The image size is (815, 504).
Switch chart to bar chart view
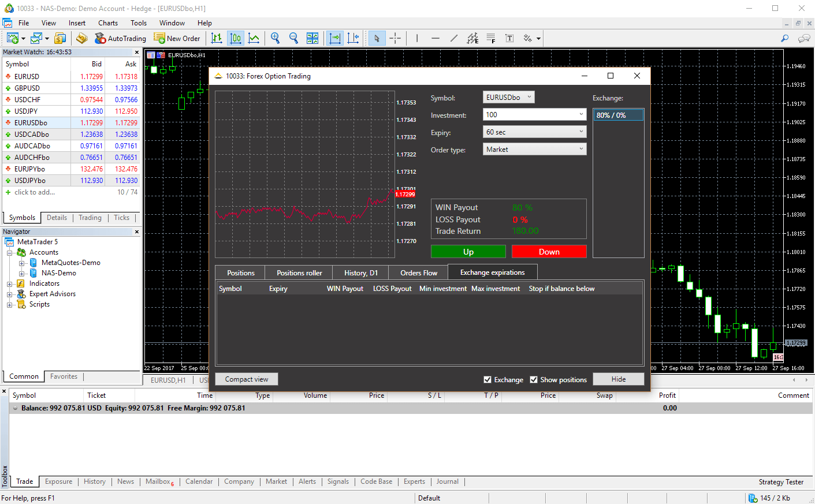[x=217, y=39]
